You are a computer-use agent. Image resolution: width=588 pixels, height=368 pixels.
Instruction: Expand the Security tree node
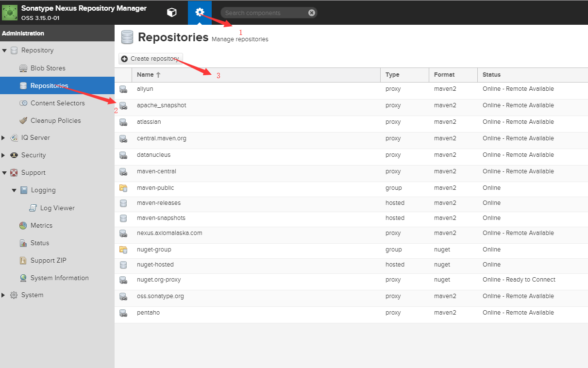pos(3,155)
